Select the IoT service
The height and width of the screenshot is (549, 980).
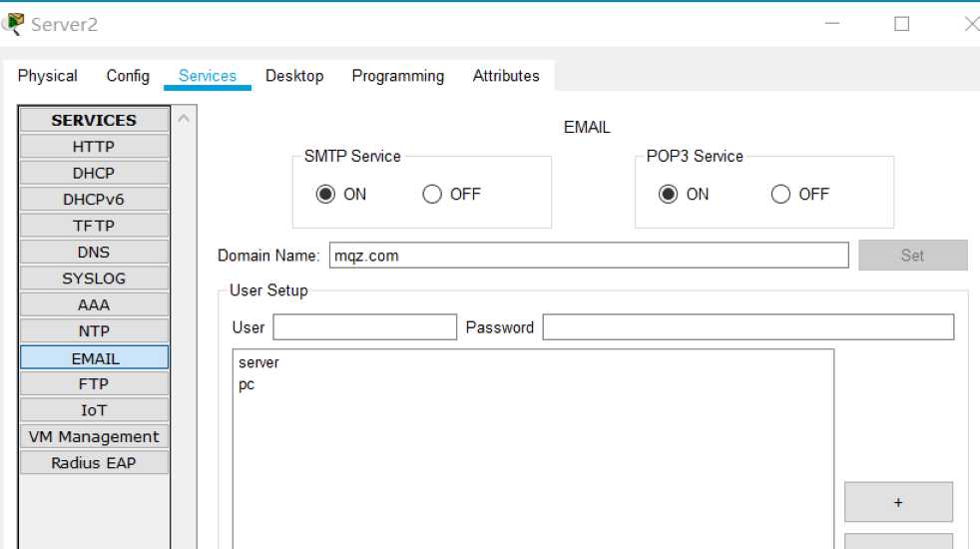coord(95,410)
